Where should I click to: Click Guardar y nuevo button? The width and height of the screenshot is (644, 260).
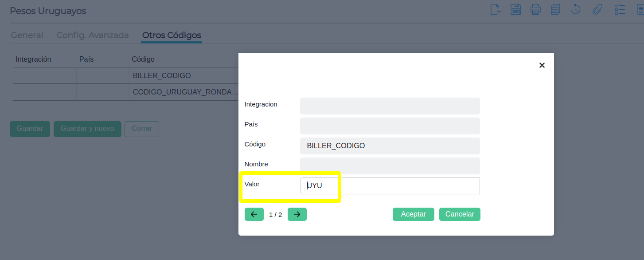point(87,129)
